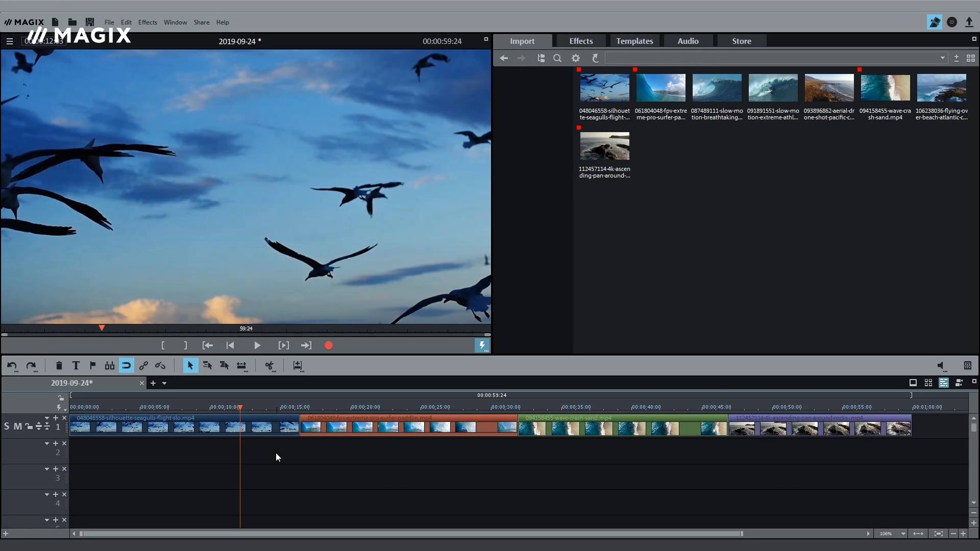Click the Title editor (T) icon
Image resolution: width=980 pixels, height=551 pixels.
(x=76, y=365)
